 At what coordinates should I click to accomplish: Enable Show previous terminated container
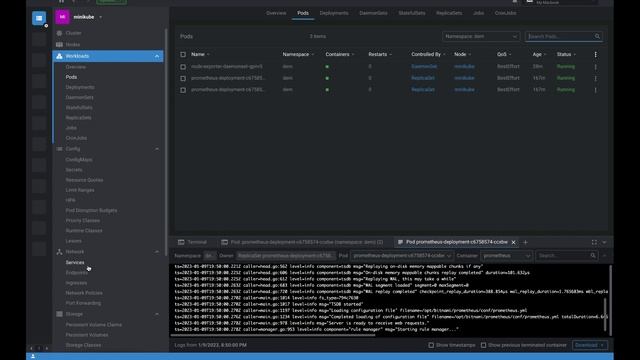point(483,345)
